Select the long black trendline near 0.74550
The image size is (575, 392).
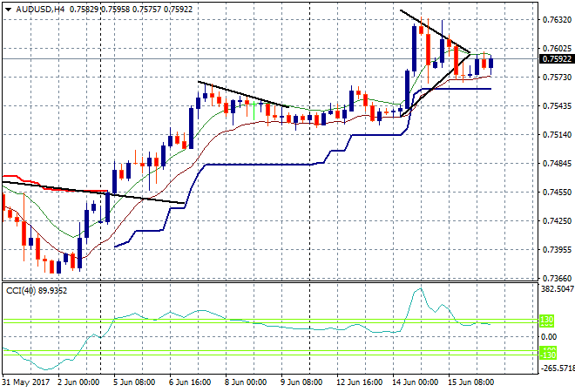93,193
